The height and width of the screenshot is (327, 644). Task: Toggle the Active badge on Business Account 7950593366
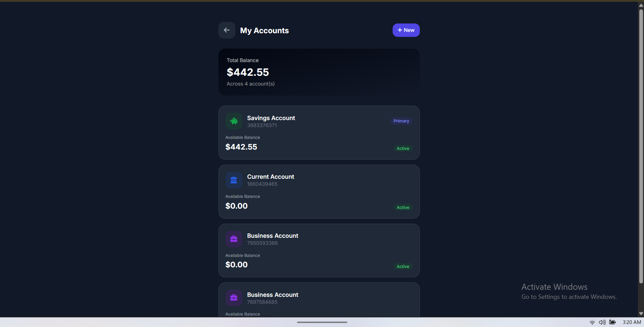402,266
